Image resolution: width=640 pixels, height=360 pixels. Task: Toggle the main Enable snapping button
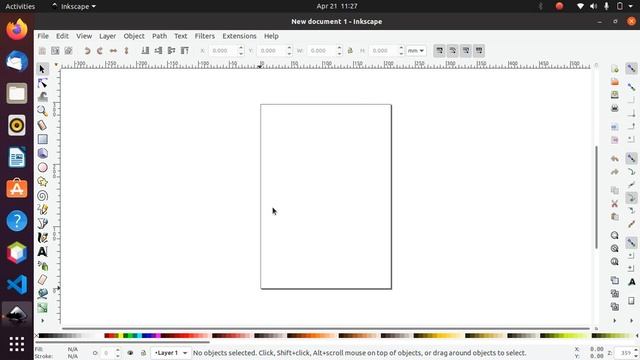(x=631, y=69)
